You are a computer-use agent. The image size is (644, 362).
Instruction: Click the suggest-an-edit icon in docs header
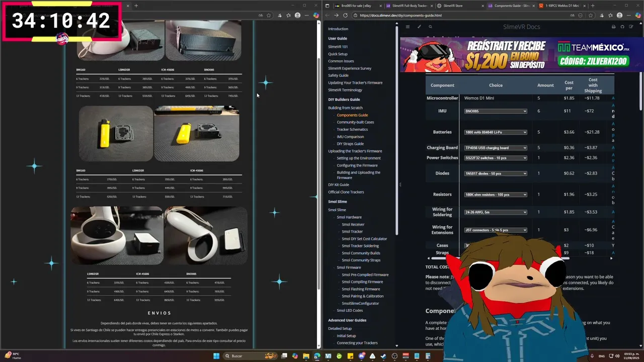631,27
